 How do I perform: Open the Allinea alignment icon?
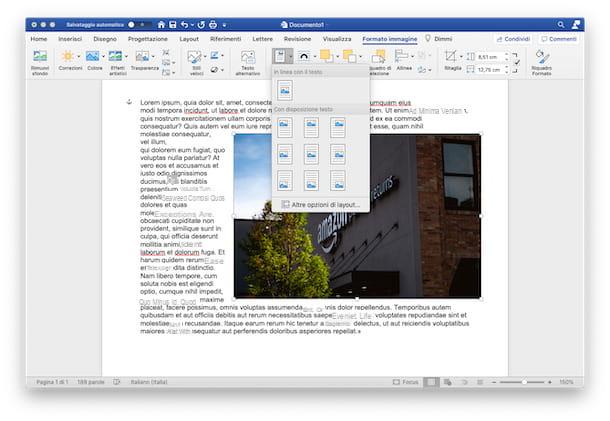(401, 56)
